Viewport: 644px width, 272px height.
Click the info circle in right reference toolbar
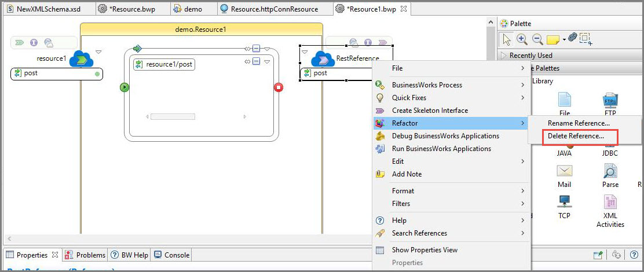click(x=368, y=42)
